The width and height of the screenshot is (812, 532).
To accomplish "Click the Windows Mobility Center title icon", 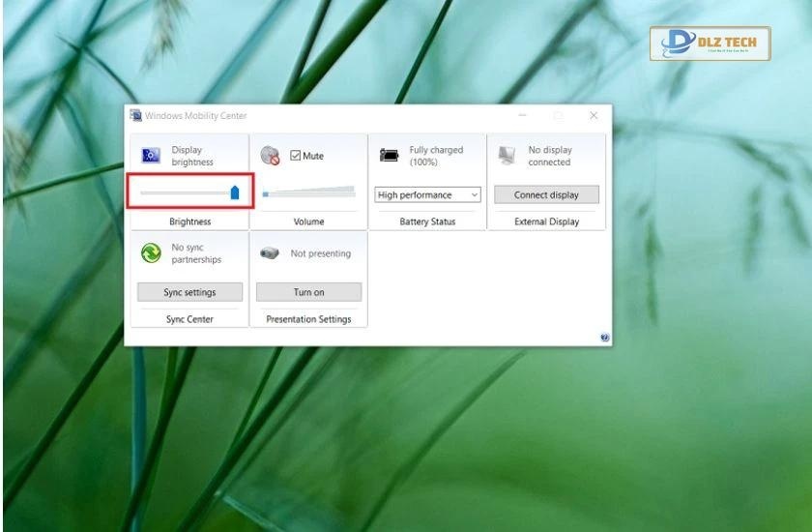I will pos(136,116).
